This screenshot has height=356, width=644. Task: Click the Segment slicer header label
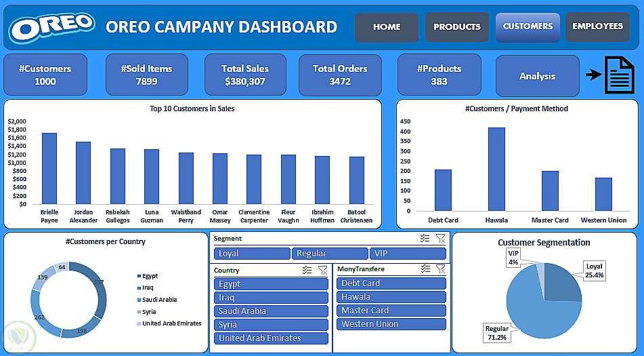(x=228, y=239)
